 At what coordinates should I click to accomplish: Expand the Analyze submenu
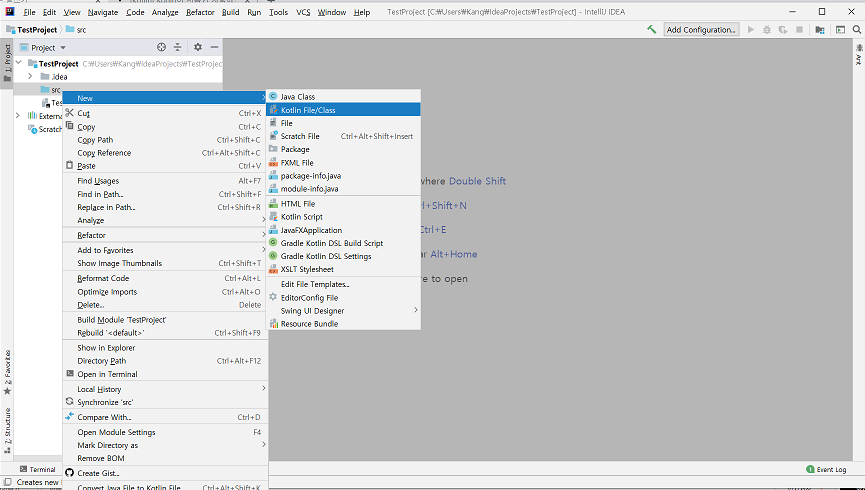click(165, 220)
